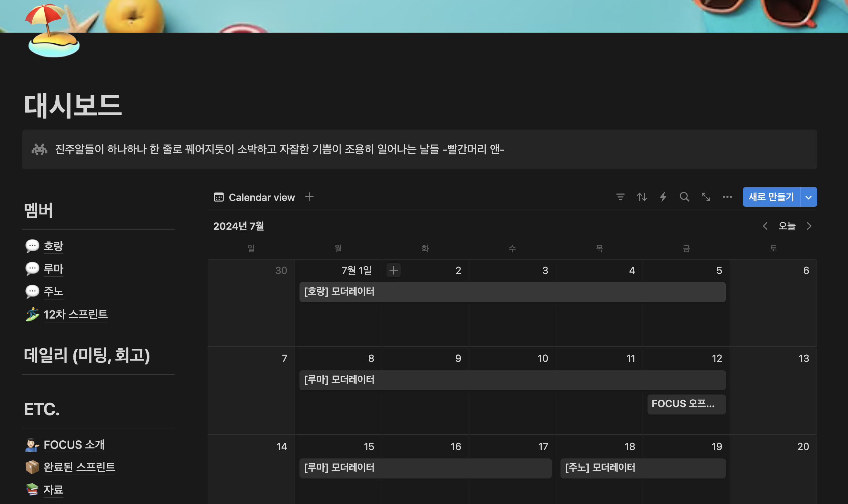Open the 12차 스프린트 link
The image size is (848, 504).
click(x=75, y=314)
